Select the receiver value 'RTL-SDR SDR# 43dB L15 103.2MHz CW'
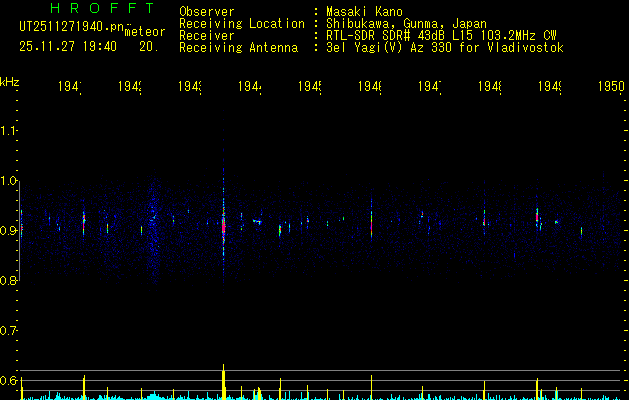Screen dimensions: 629x400 (x=441, y=36)
